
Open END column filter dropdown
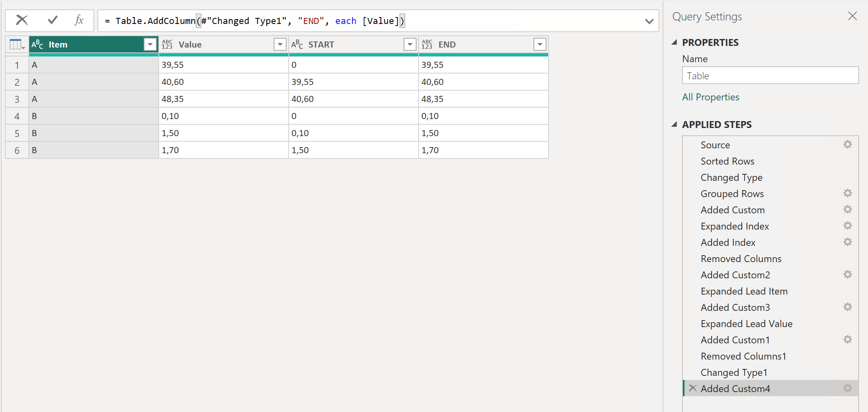point(540,44)
